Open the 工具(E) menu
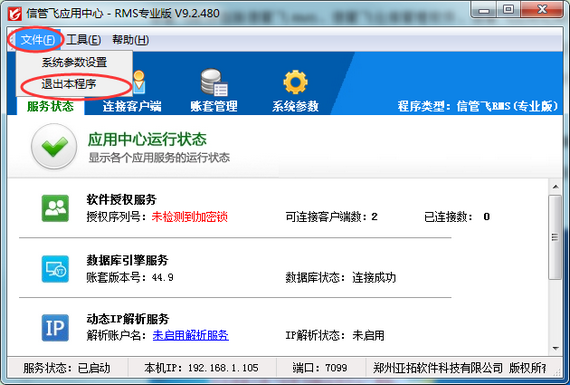 point(84,40)
